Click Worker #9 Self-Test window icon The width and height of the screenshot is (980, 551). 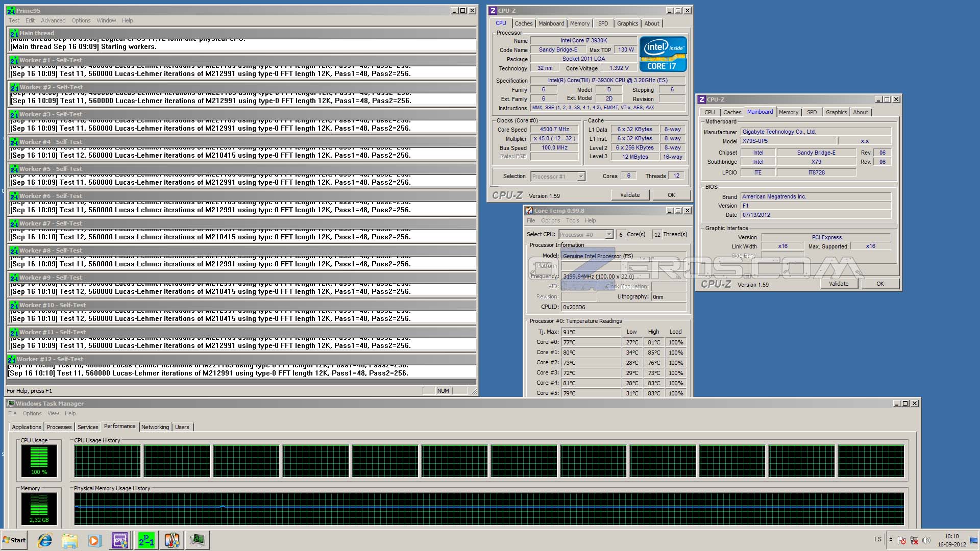[x=14, y=278]
